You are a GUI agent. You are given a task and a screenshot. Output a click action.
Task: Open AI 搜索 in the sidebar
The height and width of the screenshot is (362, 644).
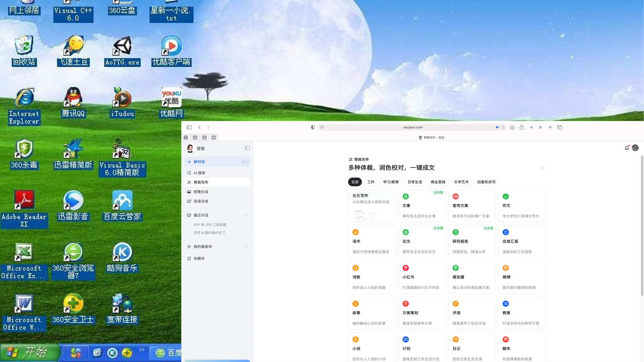tap(217, 173)
